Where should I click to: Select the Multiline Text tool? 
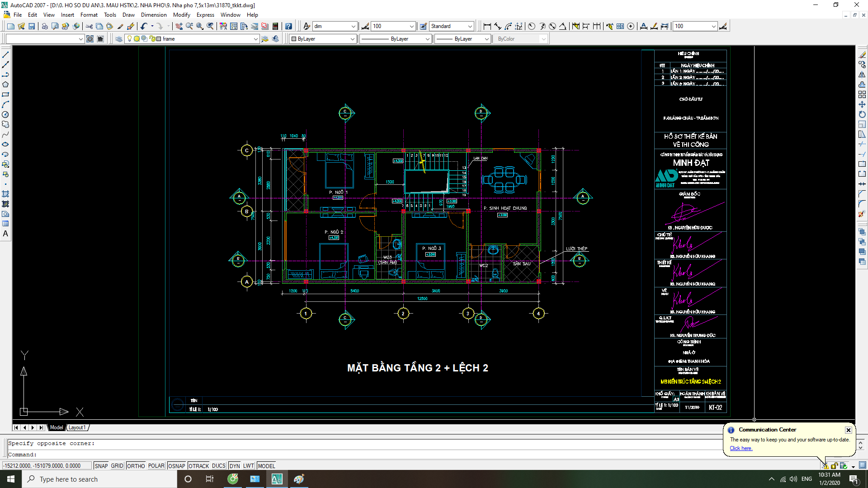5,234
